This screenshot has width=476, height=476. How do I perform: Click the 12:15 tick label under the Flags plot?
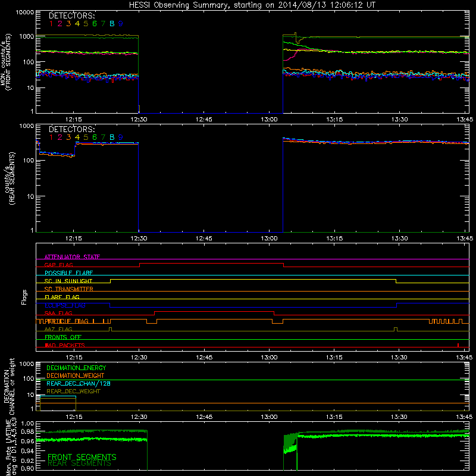[x=74, y=358]
